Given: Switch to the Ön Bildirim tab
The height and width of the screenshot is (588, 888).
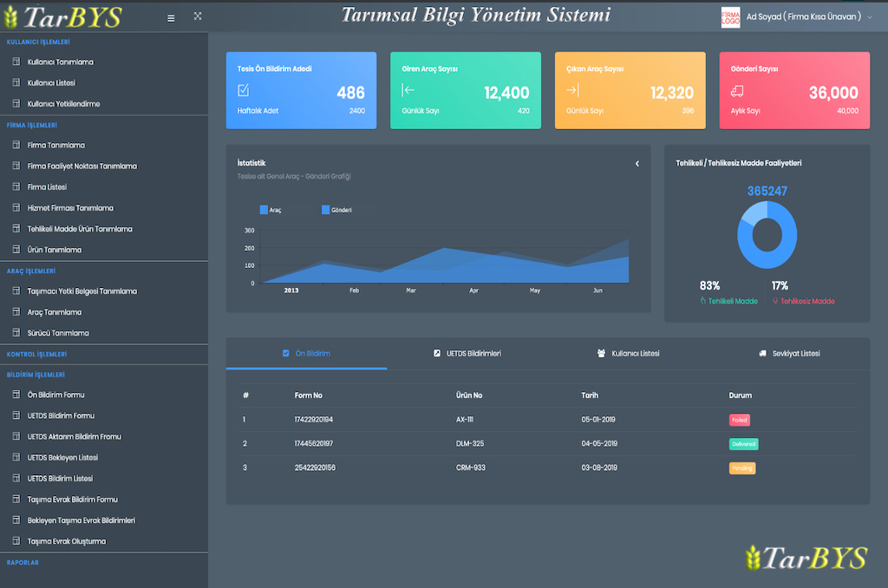Looking at the screenshot, I should click(306, 354).
